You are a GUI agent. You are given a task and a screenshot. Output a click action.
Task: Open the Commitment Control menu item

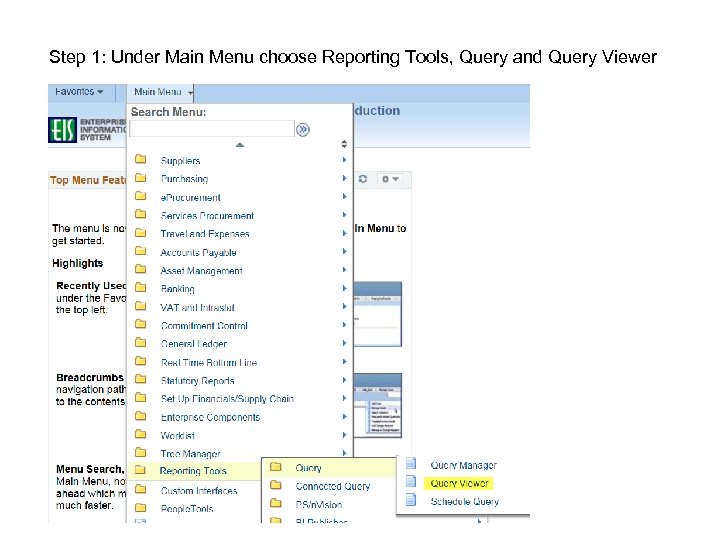coord(204,326)
